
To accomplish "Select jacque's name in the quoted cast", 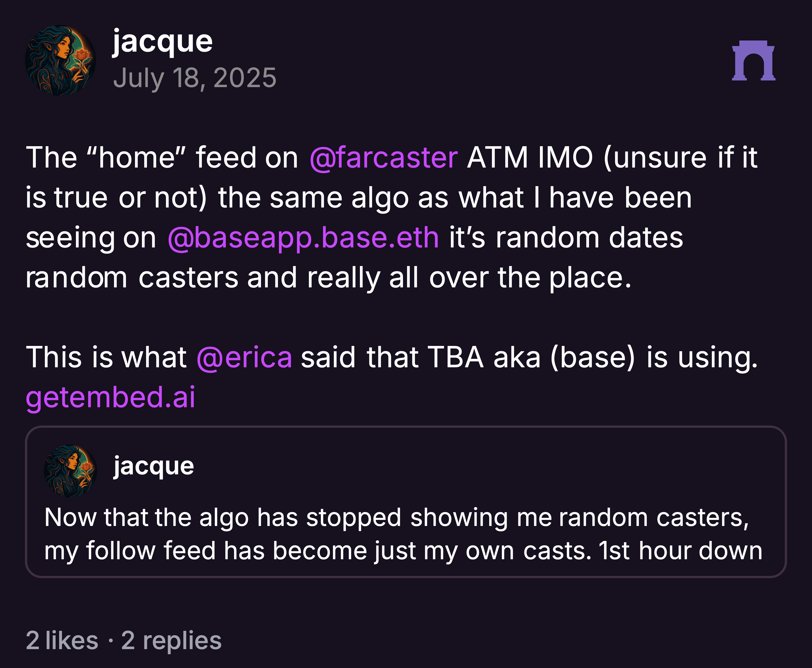I will [153, 466].
